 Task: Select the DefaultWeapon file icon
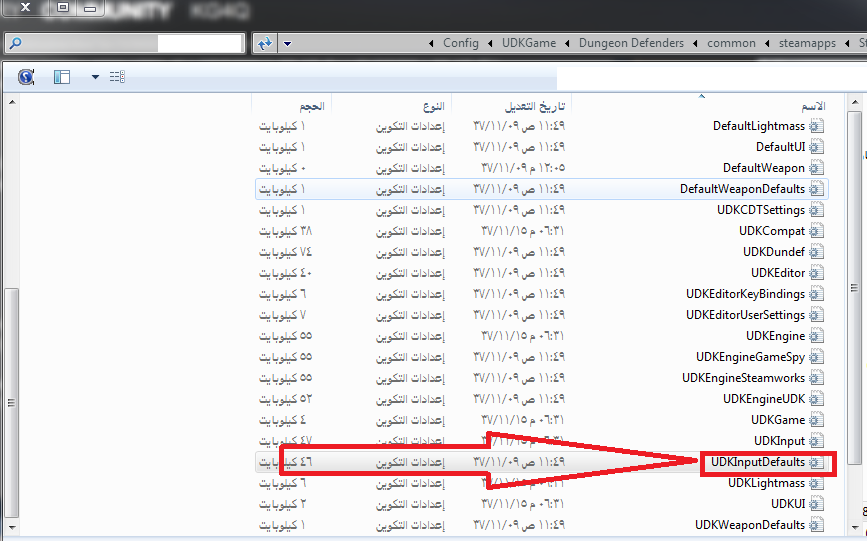[x=816, y=168]
